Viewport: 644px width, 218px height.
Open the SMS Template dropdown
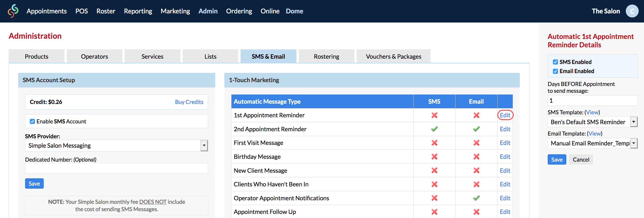coord(592,122)
